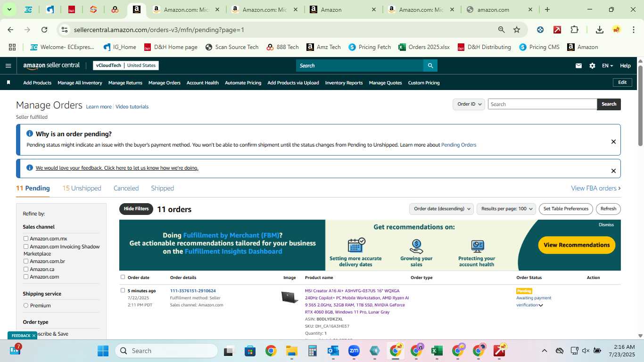This screenshot has height=362, width=644.
Task: Open View FBA orders link
Action: 595,188
